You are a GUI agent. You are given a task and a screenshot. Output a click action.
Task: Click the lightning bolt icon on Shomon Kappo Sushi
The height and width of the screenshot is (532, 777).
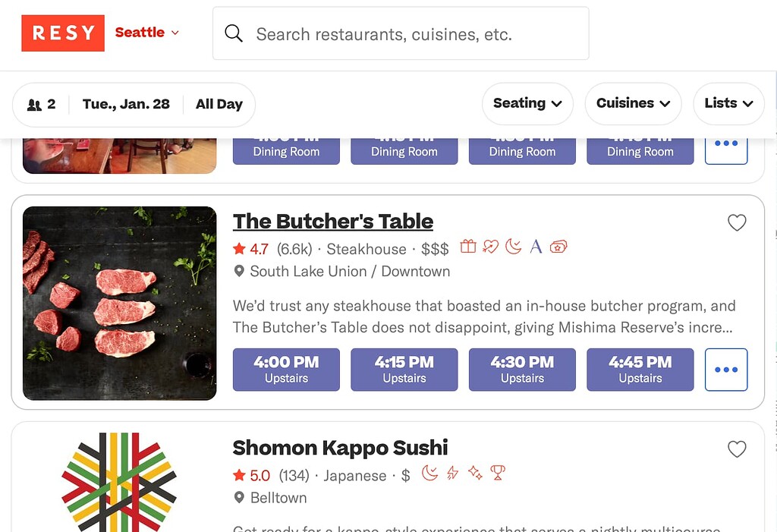[x=453, y=474]
